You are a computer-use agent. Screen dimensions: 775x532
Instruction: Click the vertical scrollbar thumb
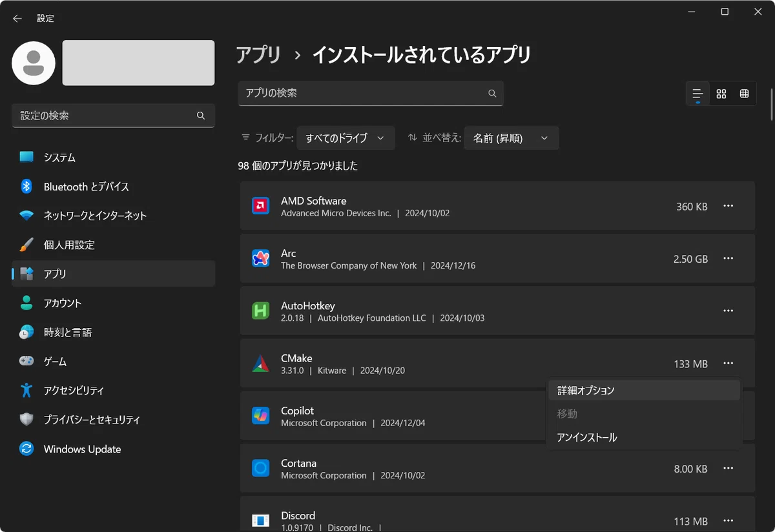pos(771,103)
